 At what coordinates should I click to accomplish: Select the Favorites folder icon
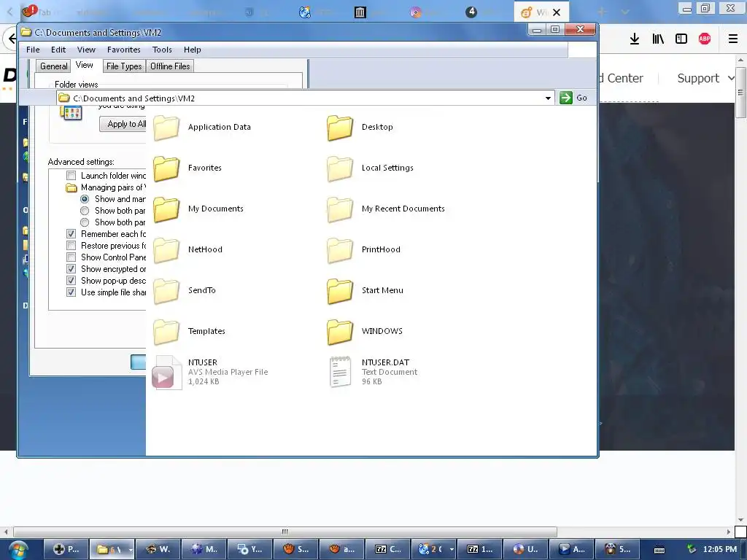[166, 168]
